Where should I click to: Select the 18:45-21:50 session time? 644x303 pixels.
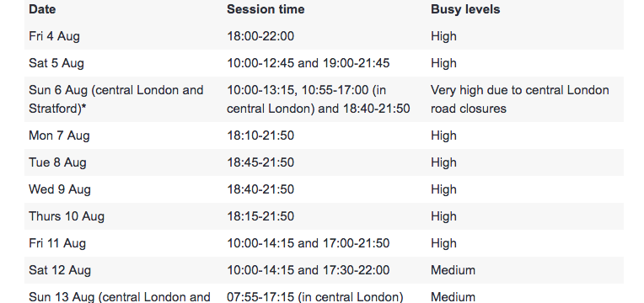click(x=260, y=162)
